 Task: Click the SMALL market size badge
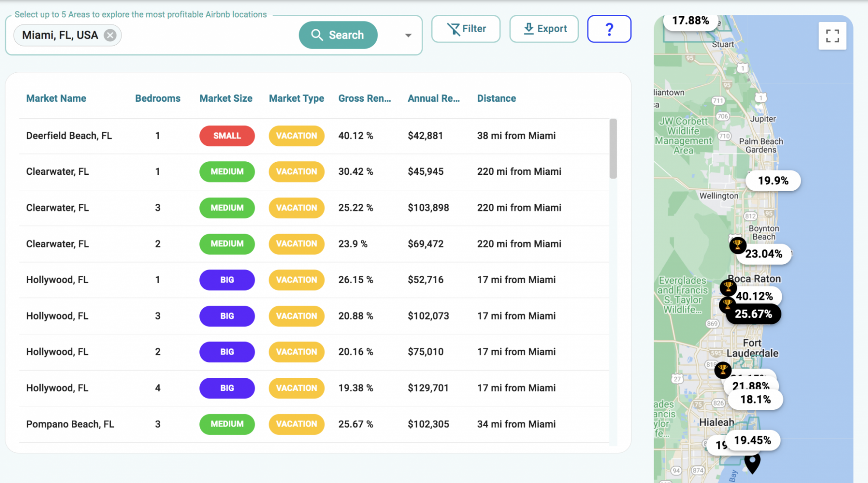(x=227, y=136)
